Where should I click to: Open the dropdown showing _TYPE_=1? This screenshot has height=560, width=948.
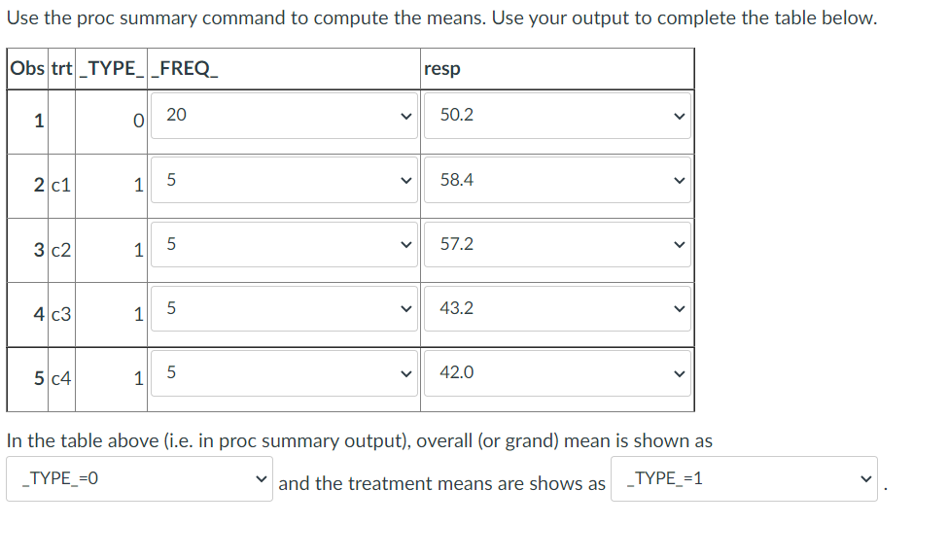coord(744,477)
